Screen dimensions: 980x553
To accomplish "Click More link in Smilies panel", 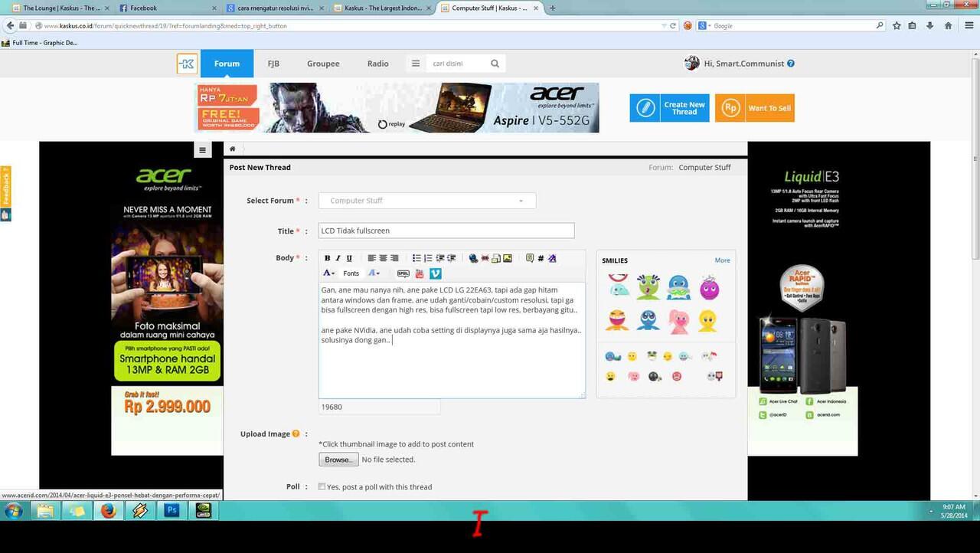I will [722, 260].
